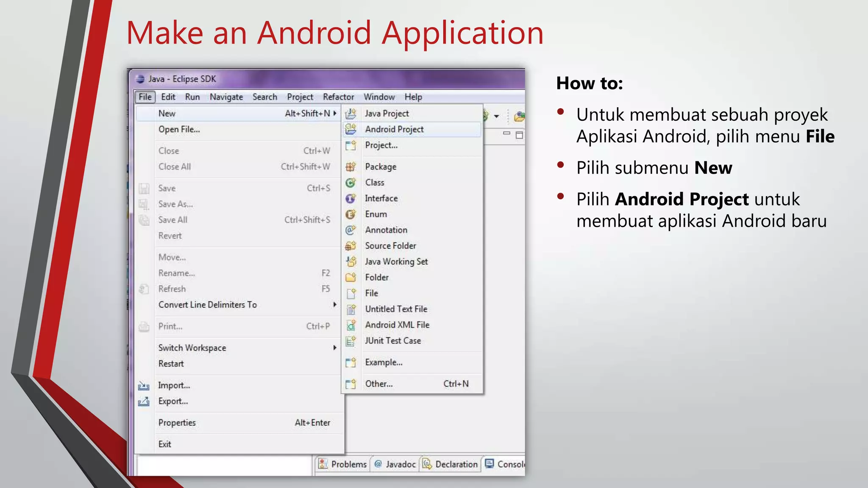The height and width of the screenshot is (488, 868).
Task: Open toolbar dropdown arrow beside Android icon
Action: [x=496, y=116]
